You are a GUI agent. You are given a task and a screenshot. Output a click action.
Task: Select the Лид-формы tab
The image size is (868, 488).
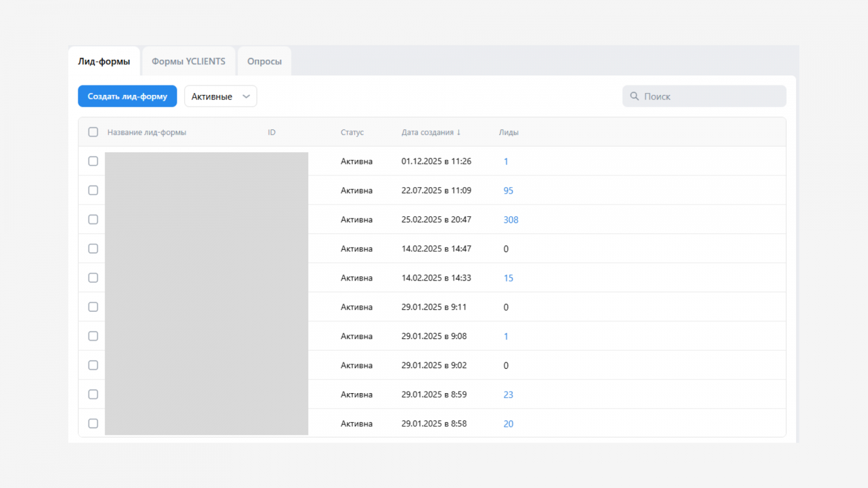(104, 61)
